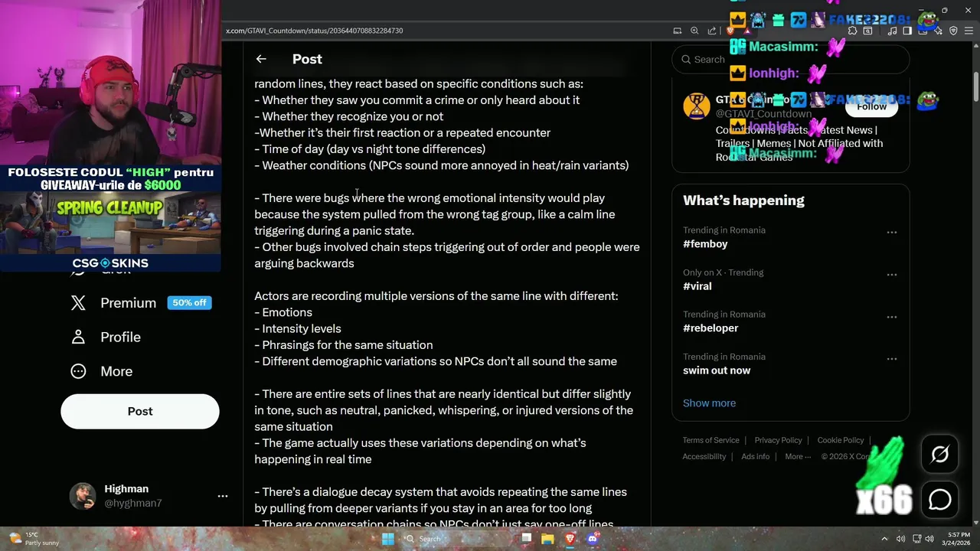Open Privacy Policy footer link
This screenshot has height=551, width=980.
coord(778,440)
